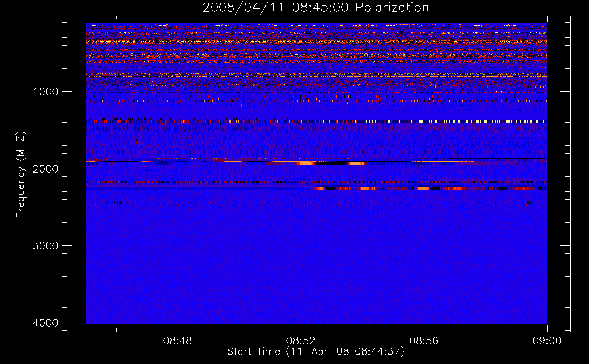589x364 pixels.
Task: Click the spectrogram image at 3000 MHz, 08:52
Action: coord(301,245)
